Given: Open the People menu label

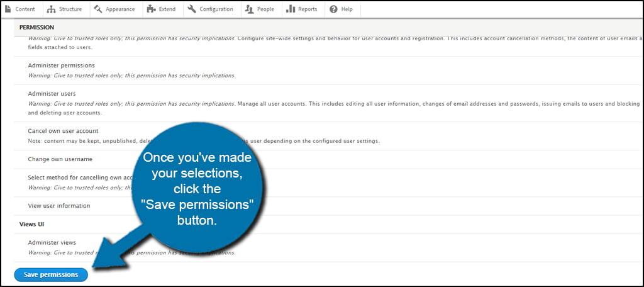Looking at the screenshot, I should [266, 9].
